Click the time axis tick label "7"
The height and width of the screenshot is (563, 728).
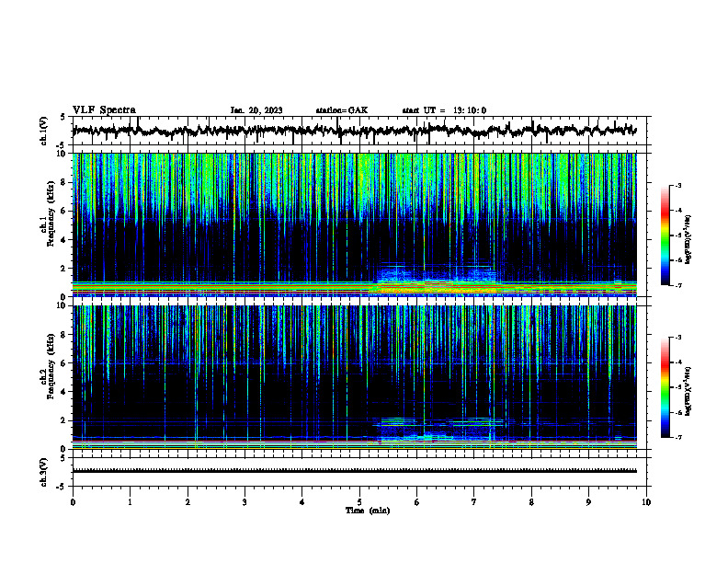tap(474, 502)
